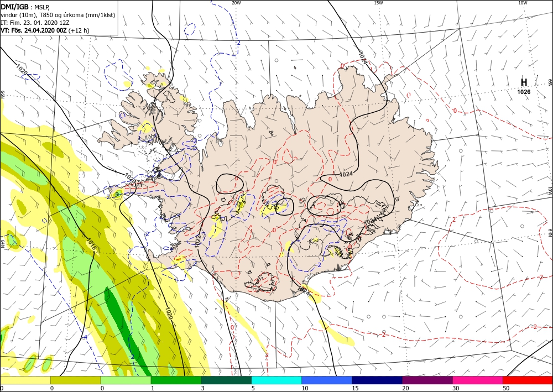Select the medium green legend swatch labeled 1

click(x=176, y=380)
